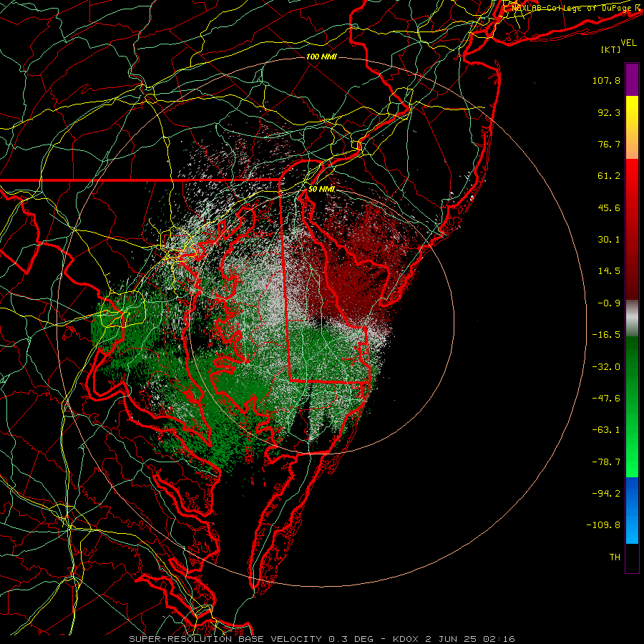Click the 2 JUN 25 02:16 timestamp
Screen dimensions: 644x644
(x=470, y=639)
